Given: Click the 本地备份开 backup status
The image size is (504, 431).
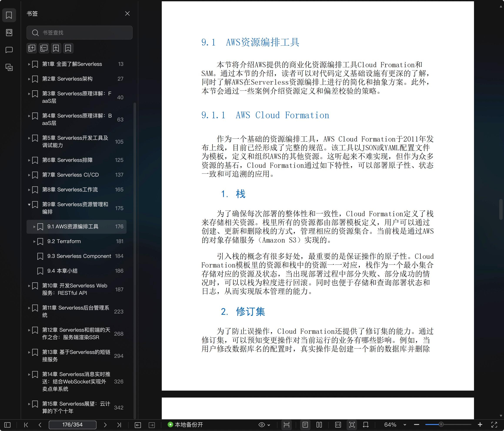Looking at the screenshot, I should 185,425.
